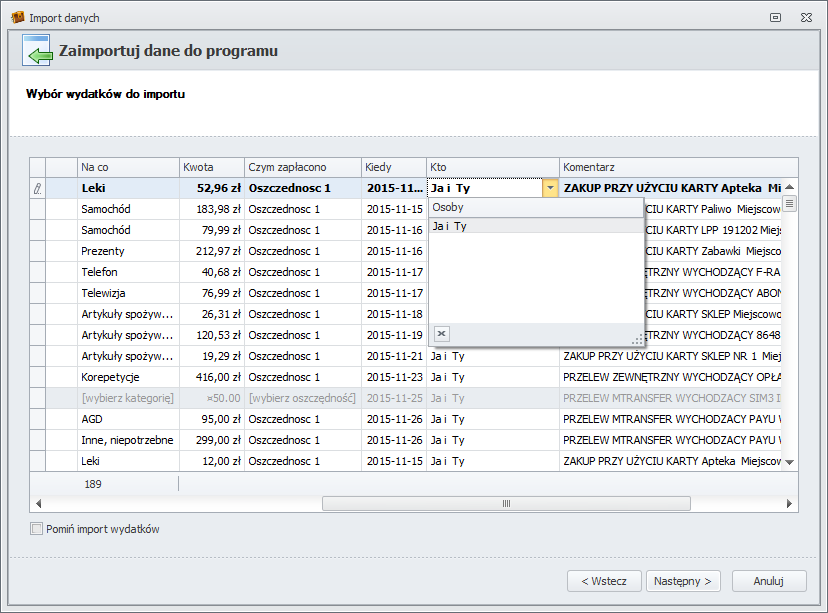Viewport: 828px width, 613px height.
Task: Select the 'Korepetycje' expense row
Action: tap(110, 377)
